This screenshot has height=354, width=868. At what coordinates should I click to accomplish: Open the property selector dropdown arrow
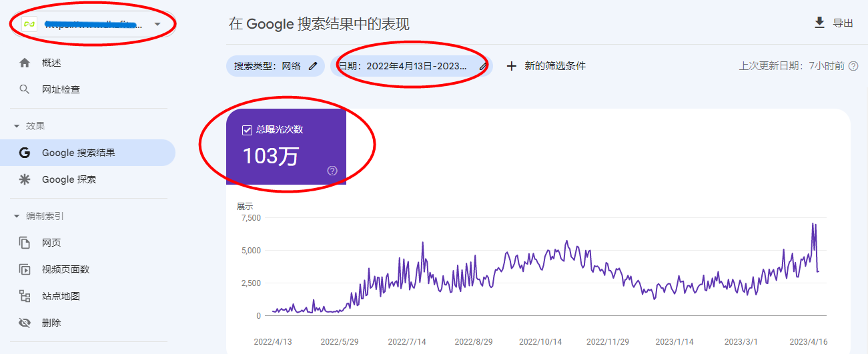(x=157, y=25)
